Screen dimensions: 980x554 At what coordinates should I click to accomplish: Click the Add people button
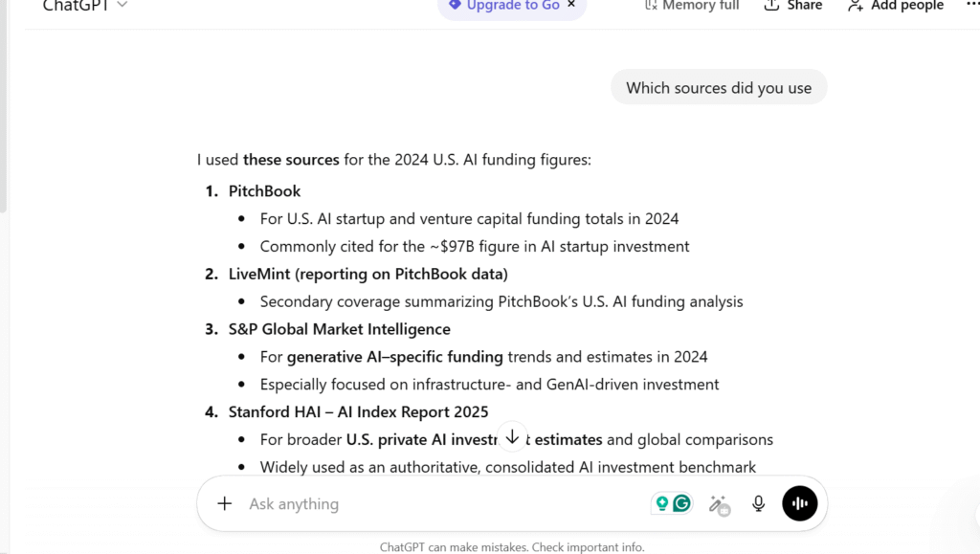[896, 6]
